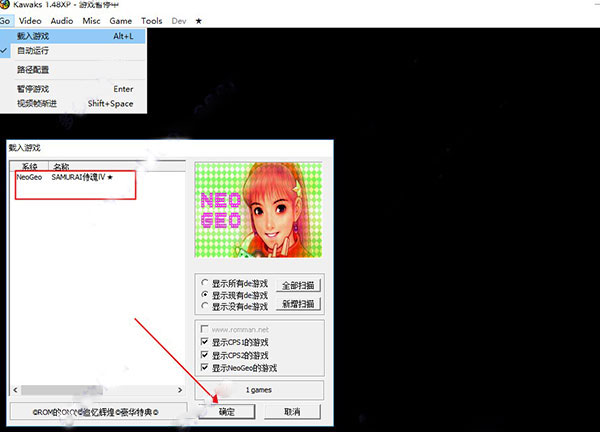This screenshot has width=600, height=432.
Task: Open the Tools menu
Action: (152, 21)
